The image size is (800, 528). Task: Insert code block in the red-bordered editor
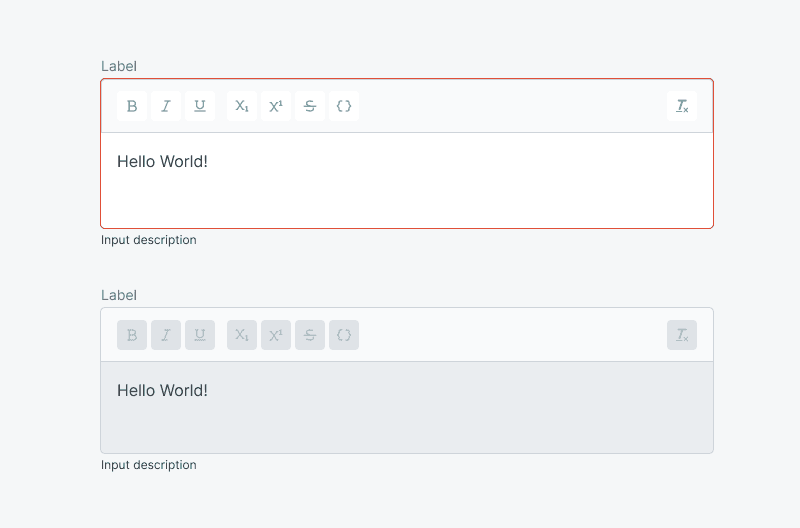344,106
